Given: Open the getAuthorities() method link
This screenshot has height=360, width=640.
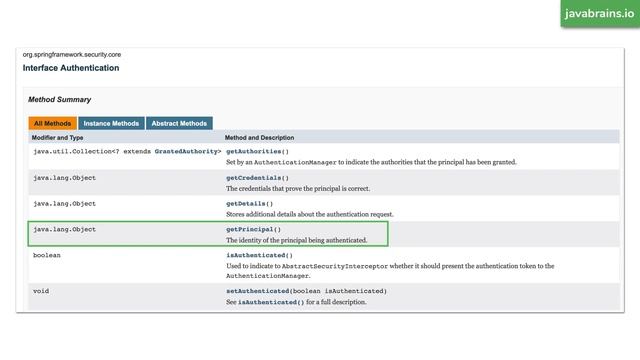Looking at the screenshot, I should [x=257, y=151].
